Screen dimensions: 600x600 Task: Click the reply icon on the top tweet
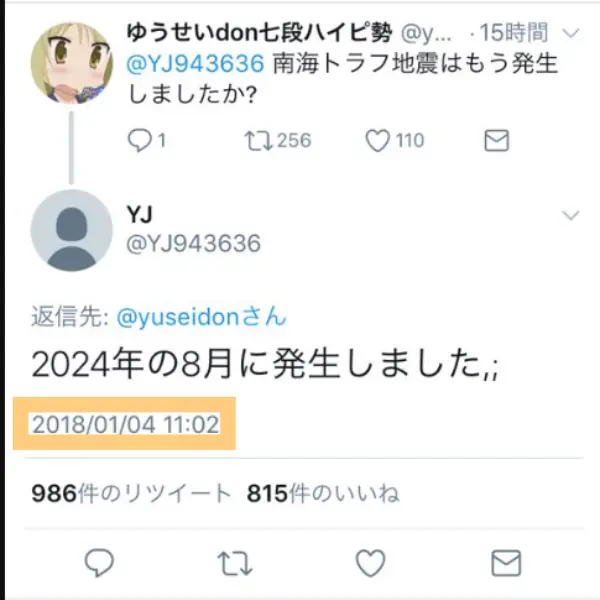pos(140,140)
